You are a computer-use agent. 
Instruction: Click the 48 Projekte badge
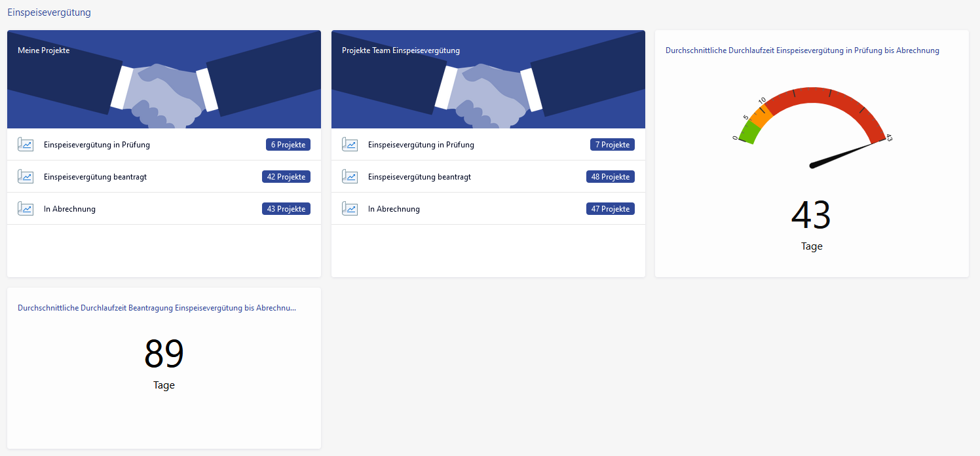[610, 177]
